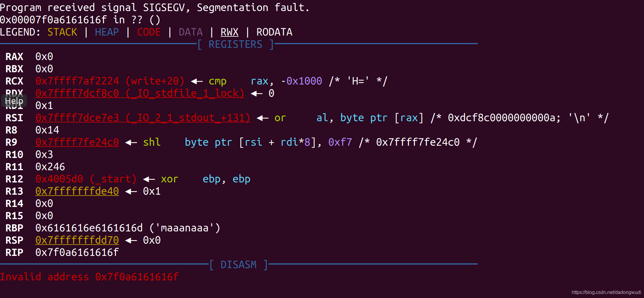644x298 pixels.
Task: Click the 'xor' mnemonic in R12 row
Action: (170, 179)
